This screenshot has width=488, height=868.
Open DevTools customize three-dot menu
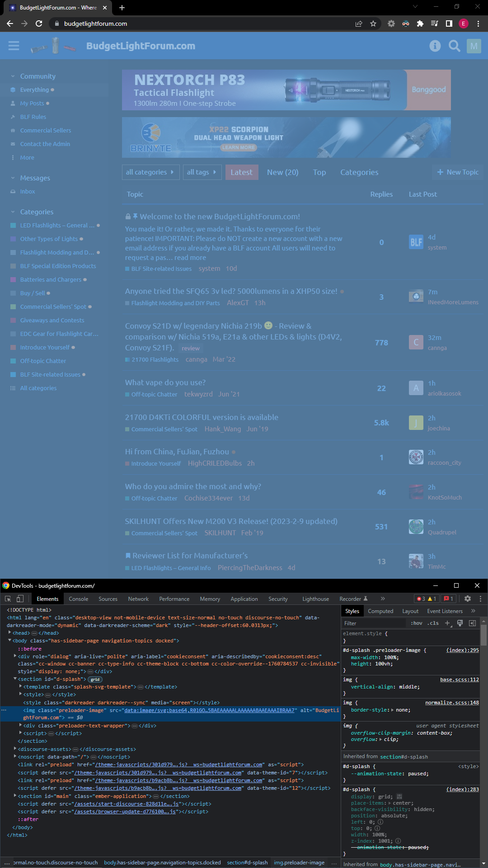pos(480,599)
